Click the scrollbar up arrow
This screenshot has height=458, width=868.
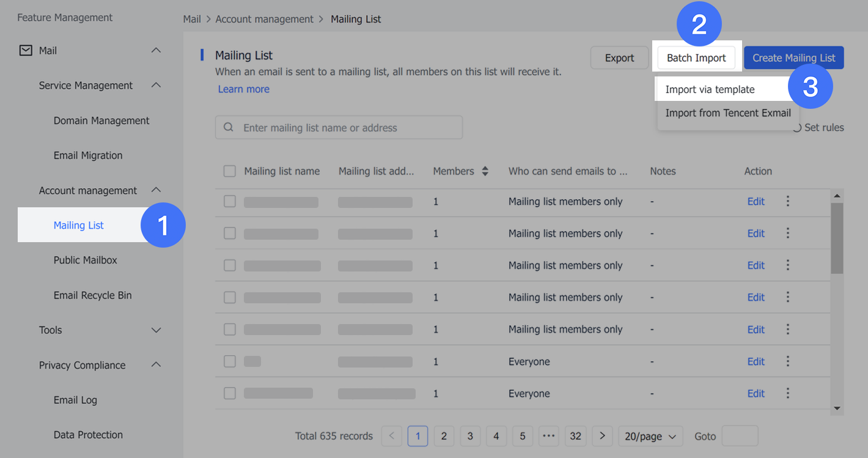837,195
